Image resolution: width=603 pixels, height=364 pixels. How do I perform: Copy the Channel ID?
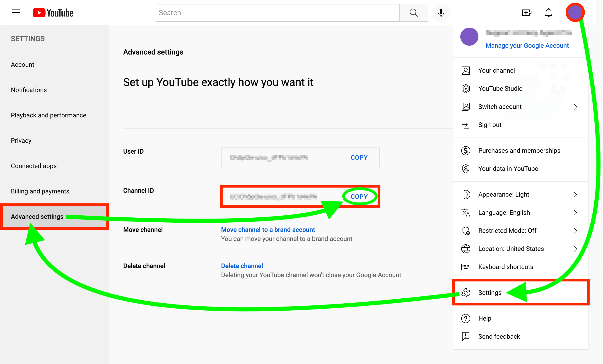pos(359,197)
